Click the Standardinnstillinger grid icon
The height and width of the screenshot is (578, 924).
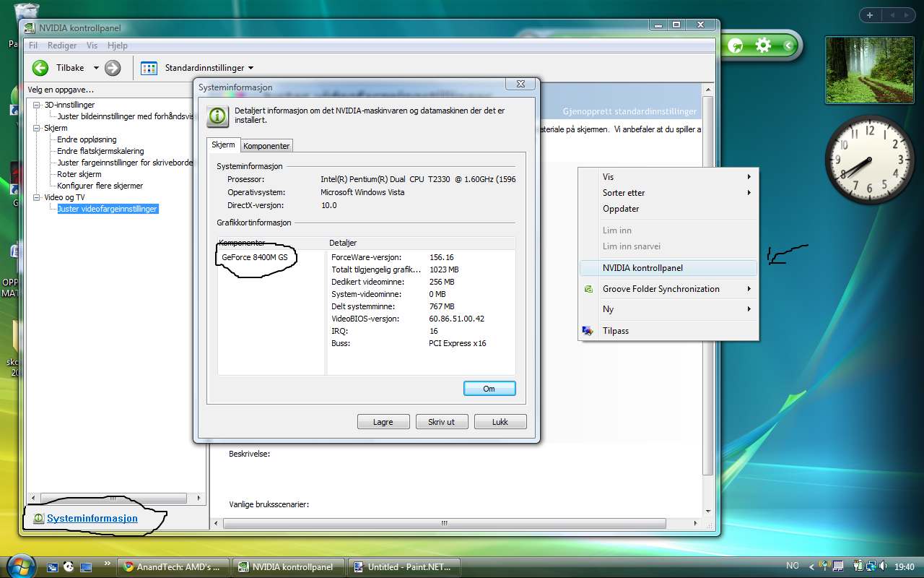click(x=149, y=68)
